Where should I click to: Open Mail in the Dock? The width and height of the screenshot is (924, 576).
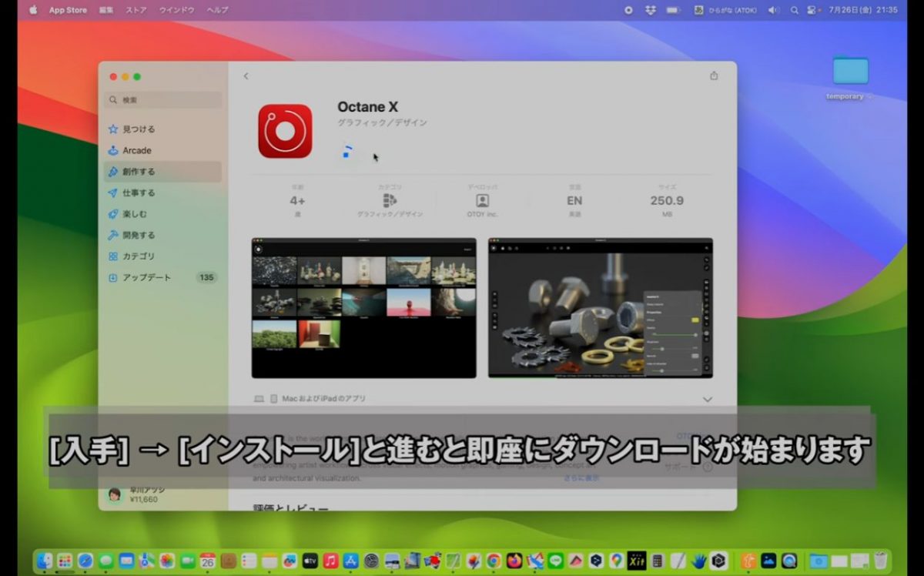click(x=126, y=561)
